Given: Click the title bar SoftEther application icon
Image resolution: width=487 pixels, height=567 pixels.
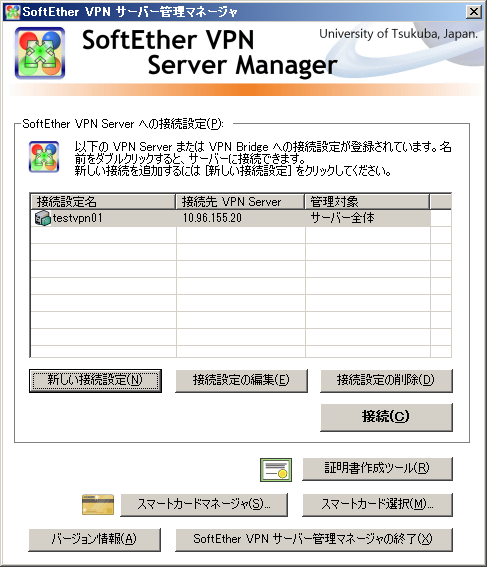Looking at the screenshot, I should click(x=12, y=12).
